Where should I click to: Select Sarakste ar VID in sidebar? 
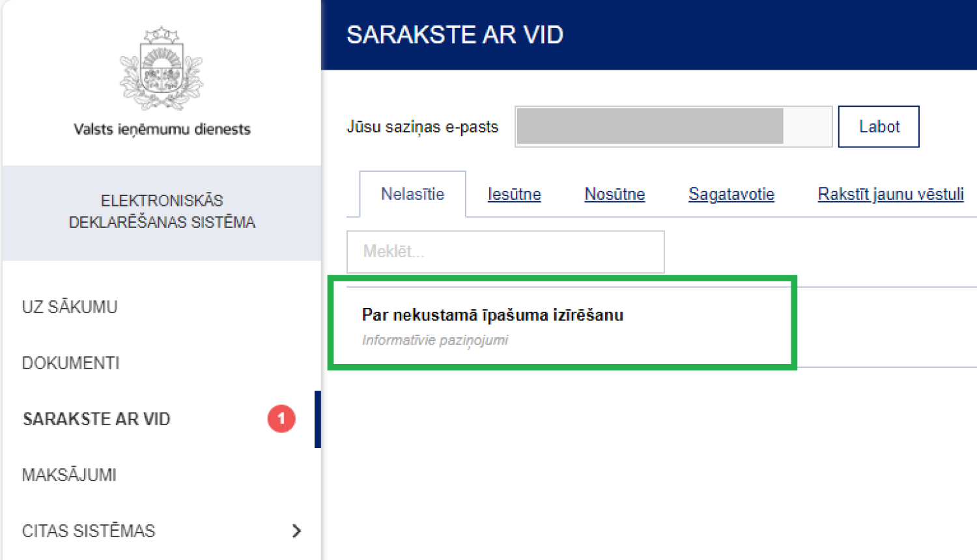[96, 419]
